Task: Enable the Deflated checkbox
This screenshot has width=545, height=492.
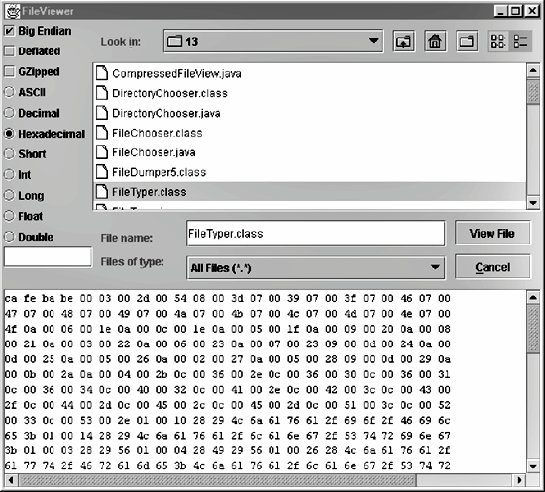Action: point(10,51)
